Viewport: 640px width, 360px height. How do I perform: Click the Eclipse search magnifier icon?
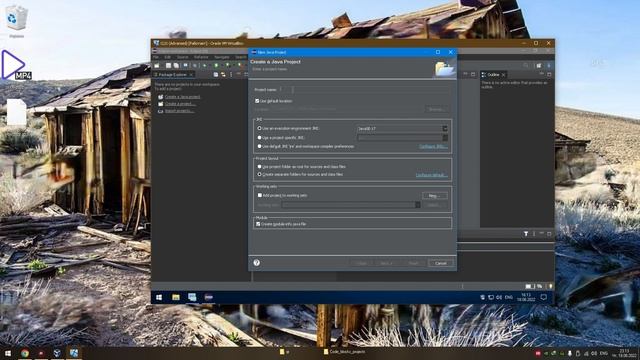click(526, 65)
